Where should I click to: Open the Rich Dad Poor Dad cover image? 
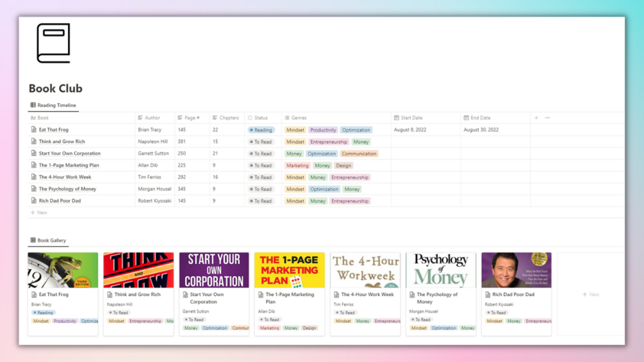[516, 270]
